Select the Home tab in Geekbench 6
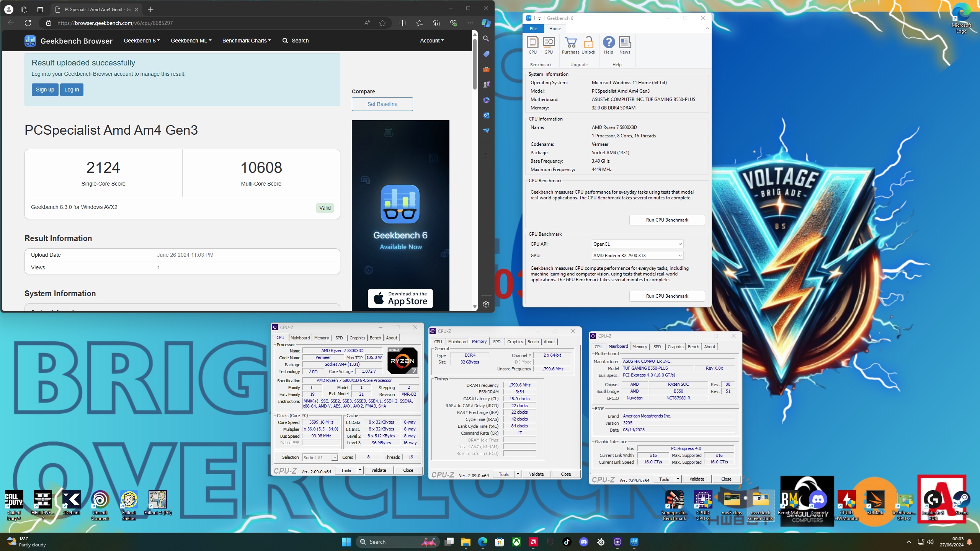The height and width of the screenshot is (551, 980). pyautogui.click(x=555, y=29)
